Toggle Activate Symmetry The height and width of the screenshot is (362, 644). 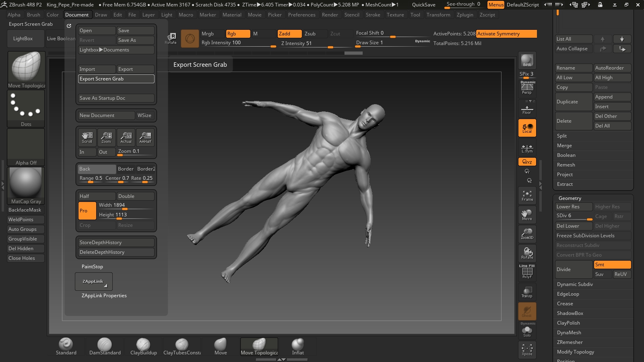(x=506, y=34)
